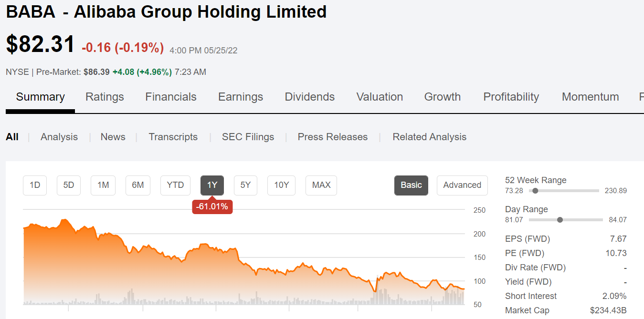This screenshot has width=644, height=319.
Task: Open Related Analysis content
Action: click(429, 137)
